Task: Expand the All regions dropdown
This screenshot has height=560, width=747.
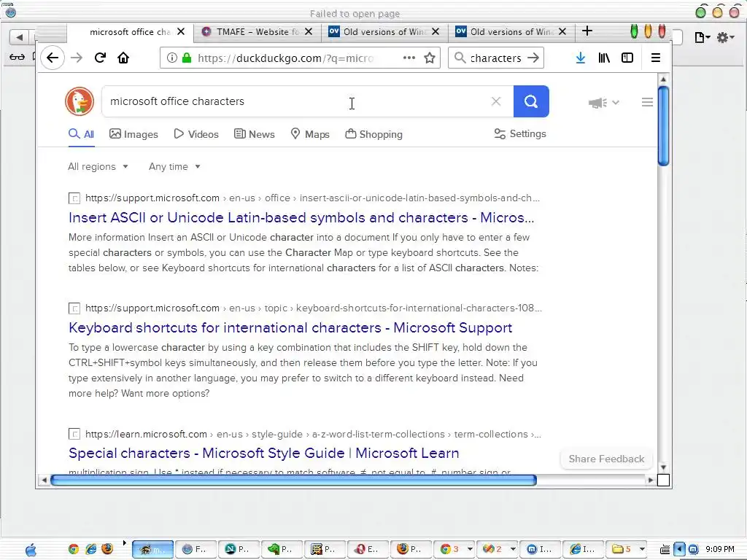Action: pos(98,167)
